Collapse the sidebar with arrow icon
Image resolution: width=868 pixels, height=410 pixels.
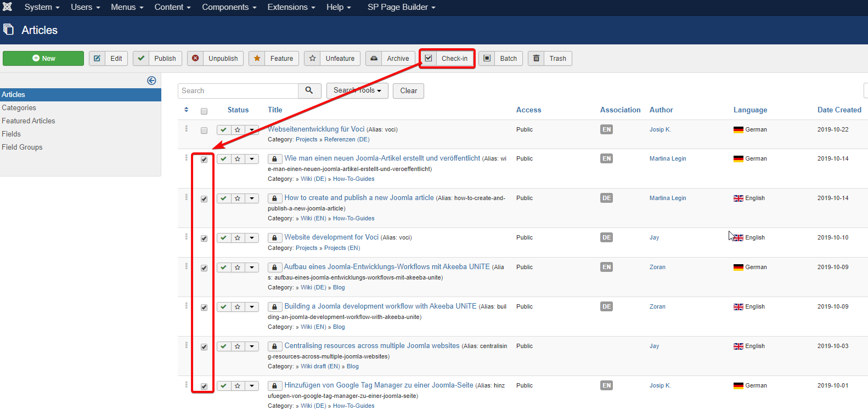tap(151, 81)
